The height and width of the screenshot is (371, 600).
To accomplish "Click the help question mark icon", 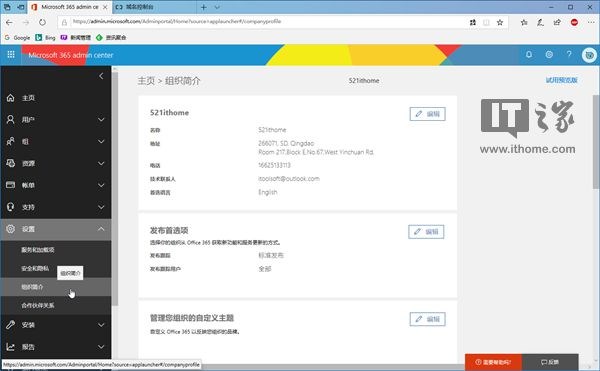I will click(569, 55).
